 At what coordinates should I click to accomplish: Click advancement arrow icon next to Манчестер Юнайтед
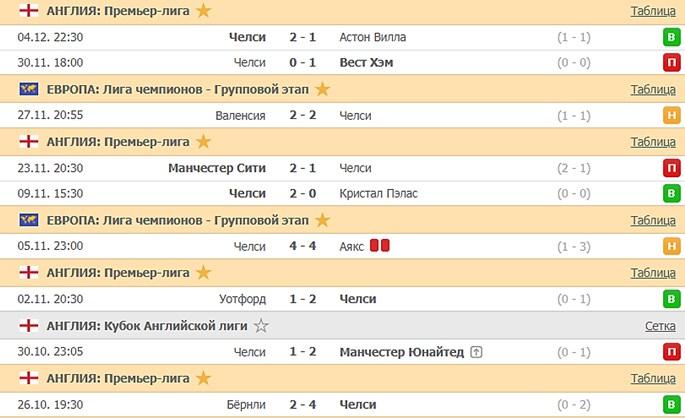(476, 352)
